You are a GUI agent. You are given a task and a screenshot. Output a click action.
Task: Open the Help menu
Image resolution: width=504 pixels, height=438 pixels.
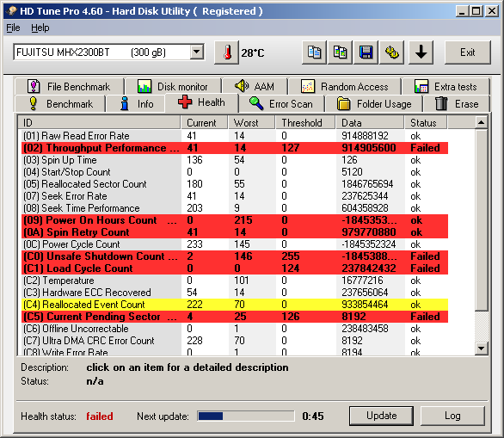click(x=40, y=28)
